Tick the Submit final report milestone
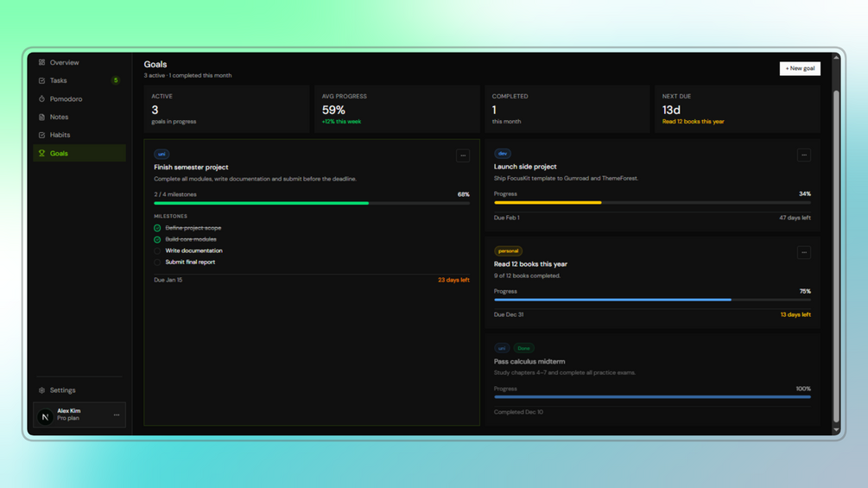The width and height of the screenshot is (868, 488). tap(157, 263)
